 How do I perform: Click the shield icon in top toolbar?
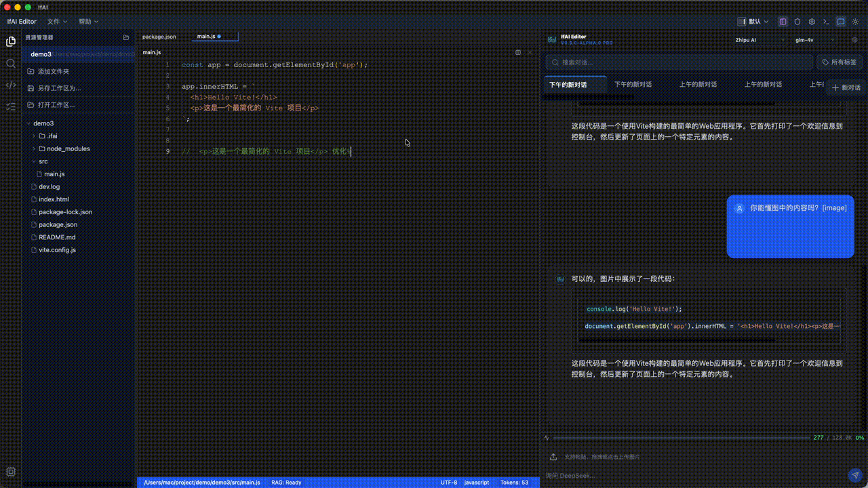pos(797,22)
